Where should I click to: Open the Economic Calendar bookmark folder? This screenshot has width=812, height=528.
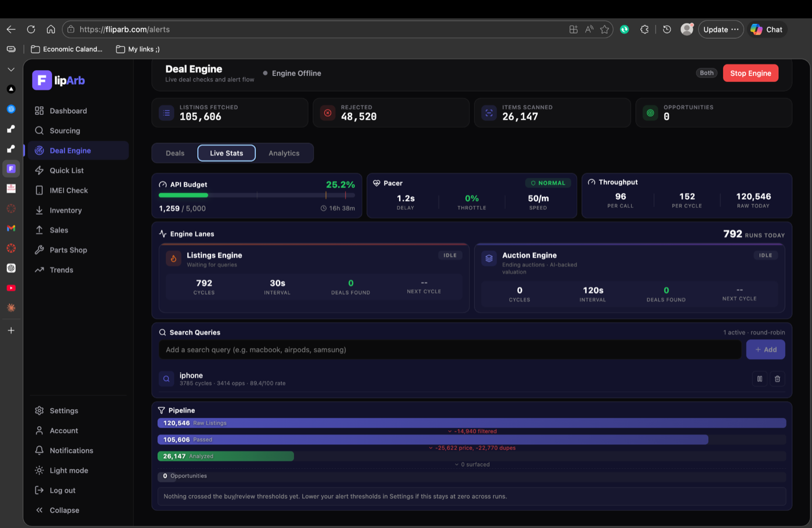point(67,49)
